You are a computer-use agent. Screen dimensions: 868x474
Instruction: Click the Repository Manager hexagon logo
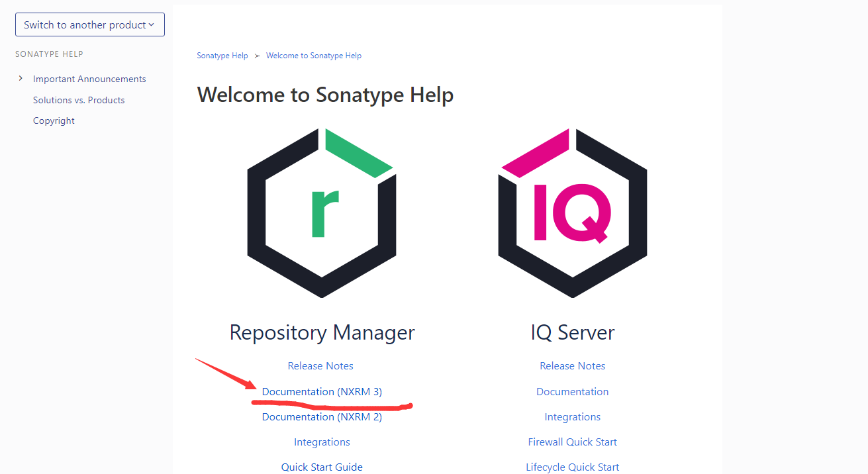click(322, 213)
